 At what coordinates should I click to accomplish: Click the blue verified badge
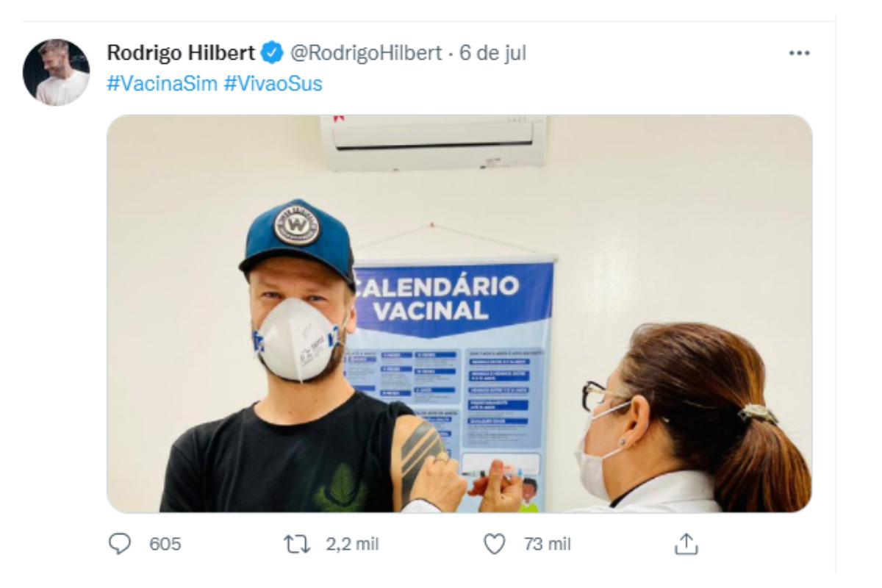pyautogui.click(x=272, y=54)
